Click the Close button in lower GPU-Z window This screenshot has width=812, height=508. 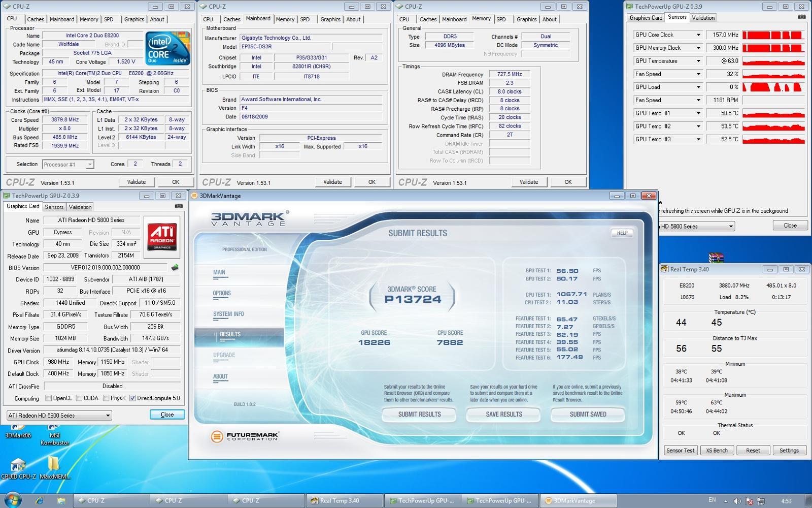[x=167, y=415]
